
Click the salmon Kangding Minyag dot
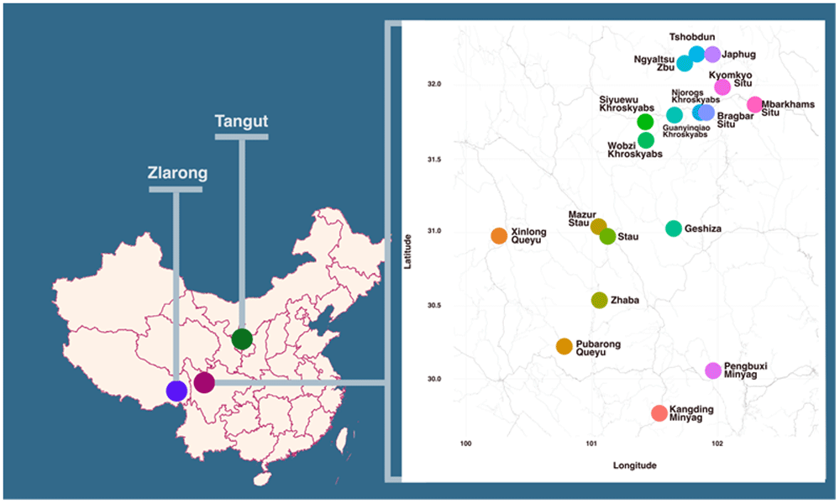tap(659, 413)
